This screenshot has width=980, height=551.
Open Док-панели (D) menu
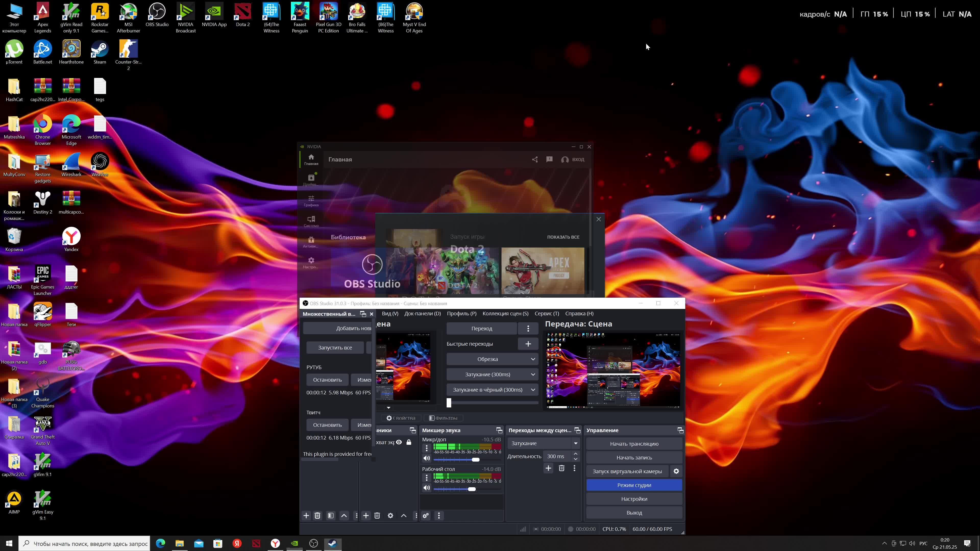pyautogui.click(x=422, y=313)
